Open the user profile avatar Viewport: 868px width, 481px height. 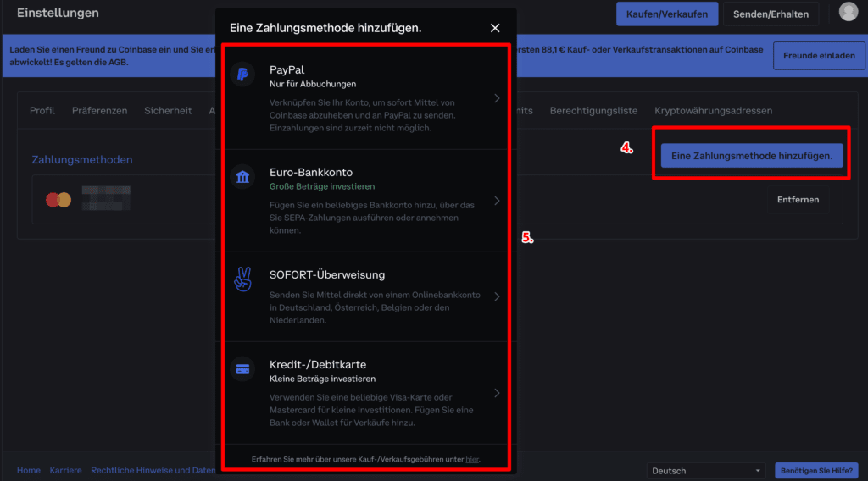tap(848, 12)
